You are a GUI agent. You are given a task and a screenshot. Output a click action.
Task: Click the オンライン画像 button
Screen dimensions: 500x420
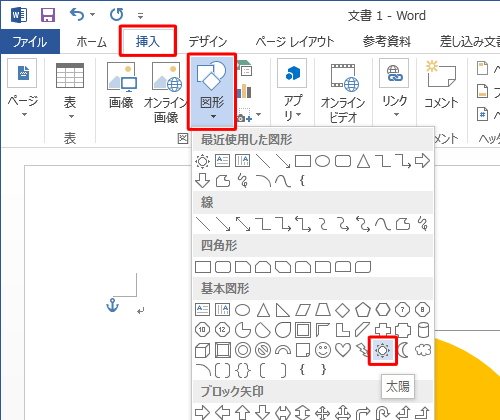click(166, 92)
